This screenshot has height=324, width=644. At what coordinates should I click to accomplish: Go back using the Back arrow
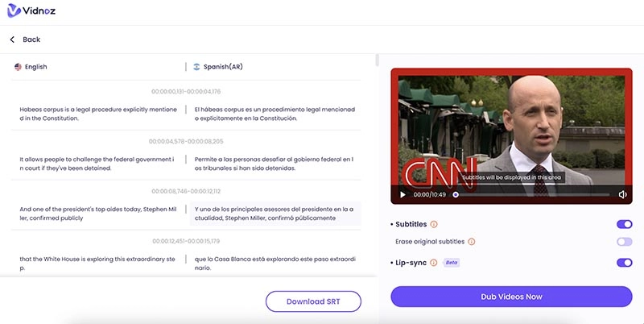coord(13,39)
